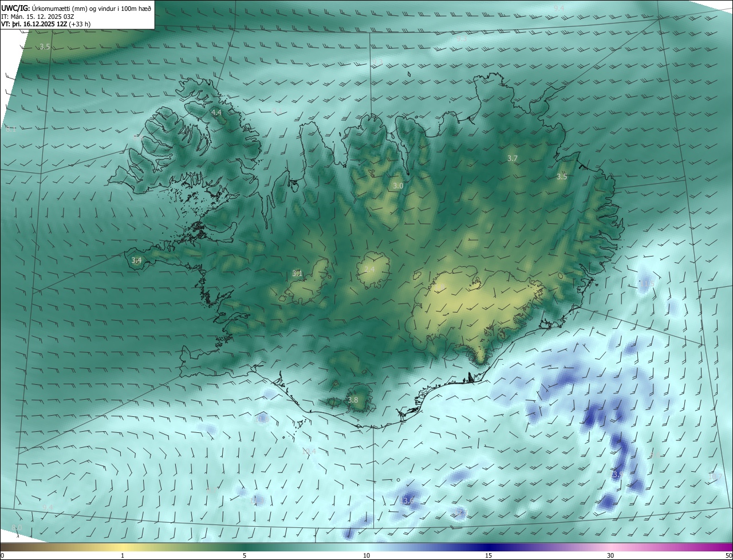The width and height of the screenshot is (733, 560).
Task: Click the colorbar tick label "50"
Action: [x=728, y=556]
